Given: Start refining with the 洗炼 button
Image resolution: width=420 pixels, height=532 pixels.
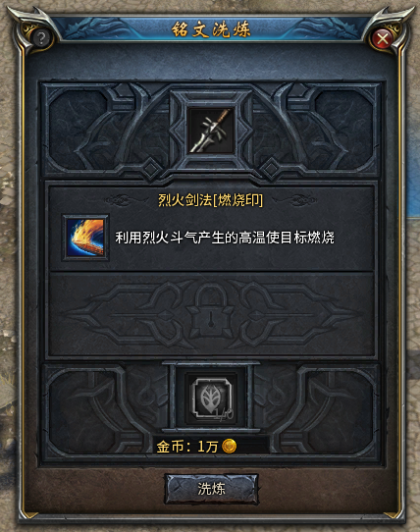Looking at the screenshot, I should pos(211,489).
